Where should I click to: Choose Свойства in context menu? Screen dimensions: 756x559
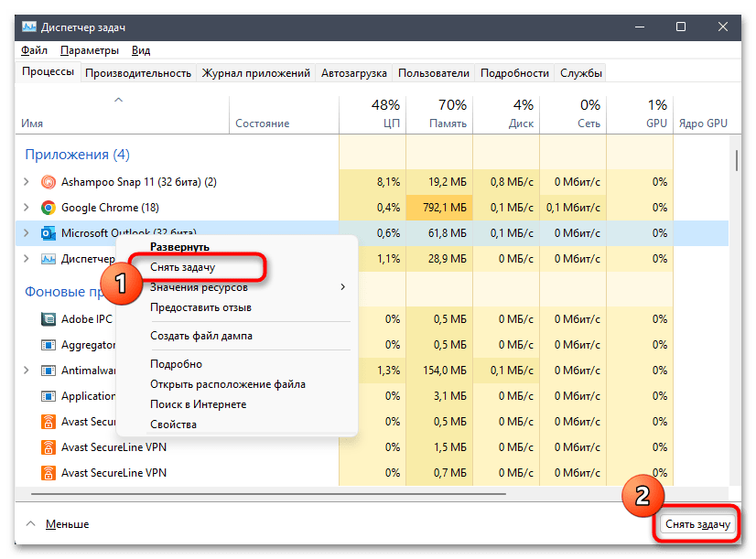(173, 425)
